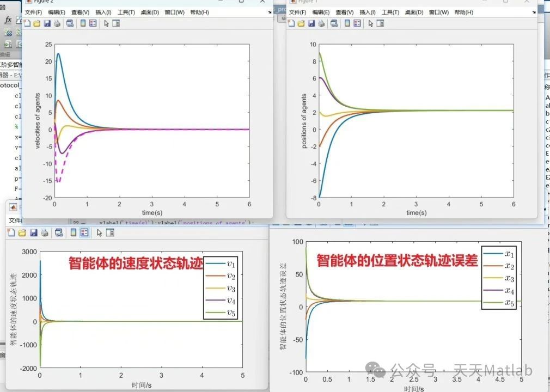
Task: Select 'velocities of agents' y-axis label
Action: pos(38,121)
